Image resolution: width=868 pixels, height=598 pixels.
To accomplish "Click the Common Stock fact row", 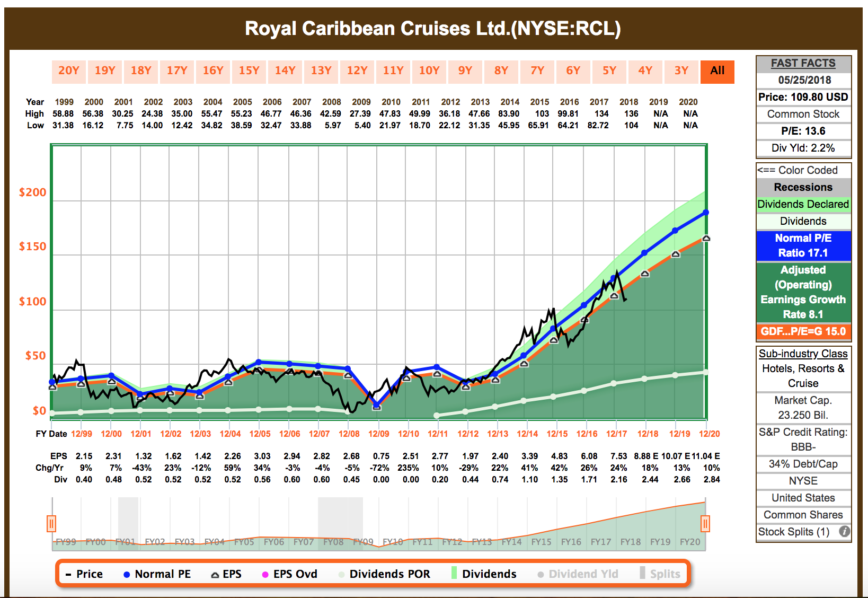I will click(803, 114).
